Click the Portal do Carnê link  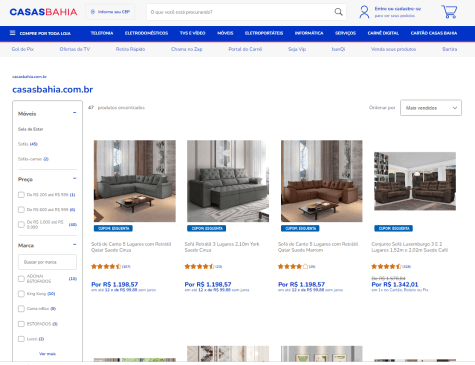click(245, 49)
